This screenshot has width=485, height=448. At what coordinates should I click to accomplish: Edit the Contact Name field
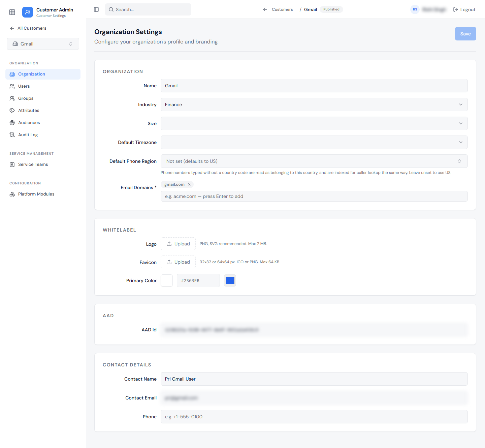coord(314,379)
